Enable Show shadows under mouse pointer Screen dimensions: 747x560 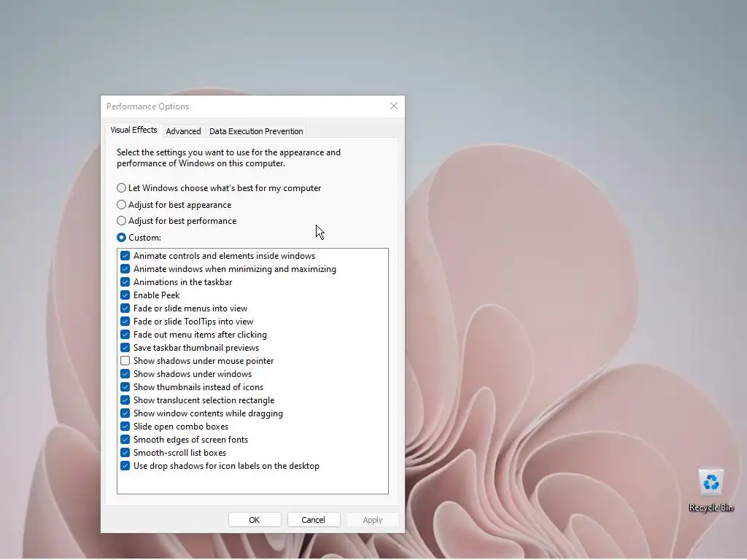(125, 361)
